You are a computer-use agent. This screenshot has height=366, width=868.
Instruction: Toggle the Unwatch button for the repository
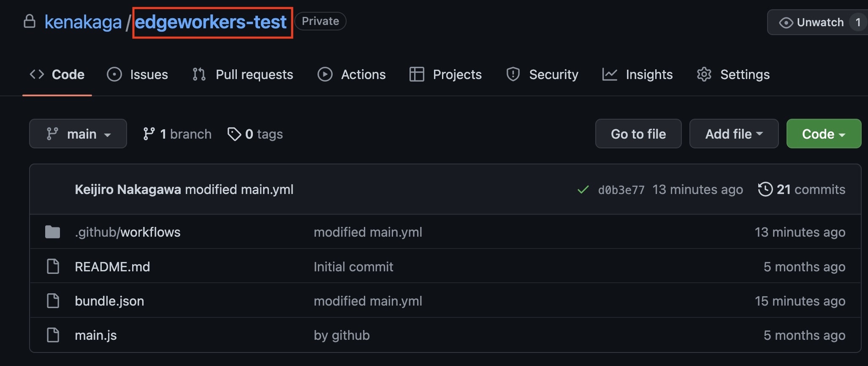pos(811,22)
